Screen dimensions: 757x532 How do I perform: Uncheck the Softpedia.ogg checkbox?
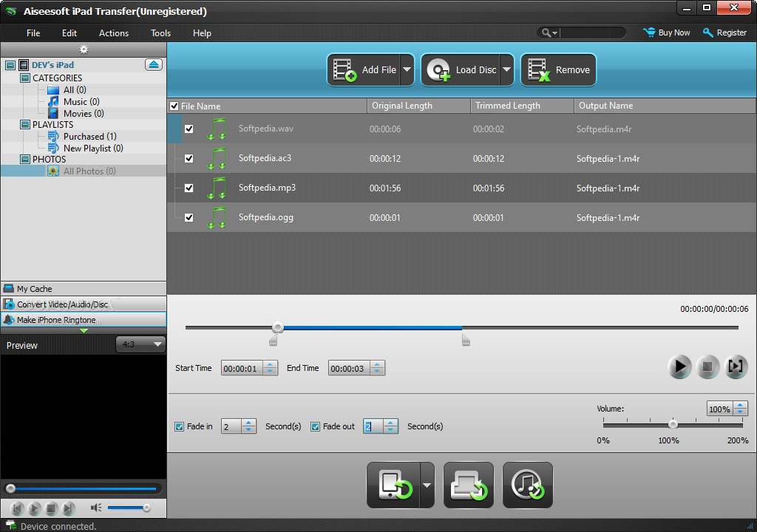point(189,217)
